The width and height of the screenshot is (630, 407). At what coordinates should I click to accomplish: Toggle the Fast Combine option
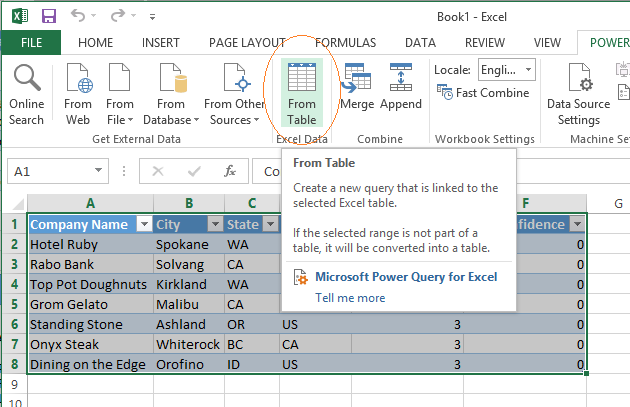point(483,93)
